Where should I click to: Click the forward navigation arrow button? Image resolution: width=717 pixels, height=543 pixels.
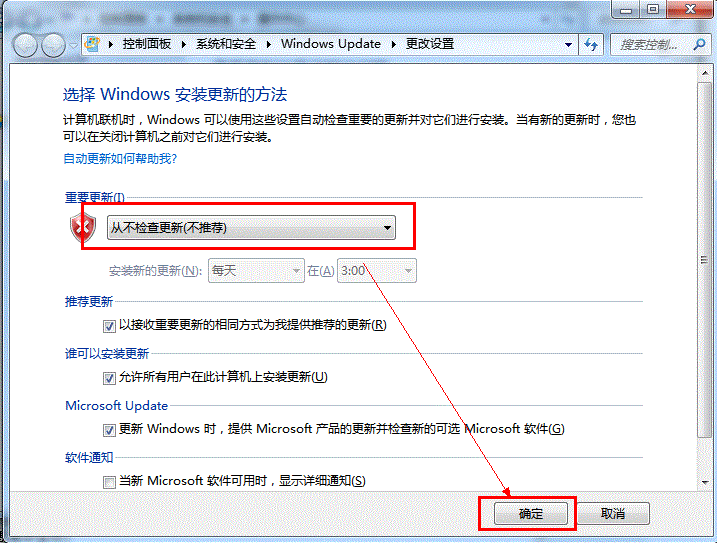coord(54,45)
